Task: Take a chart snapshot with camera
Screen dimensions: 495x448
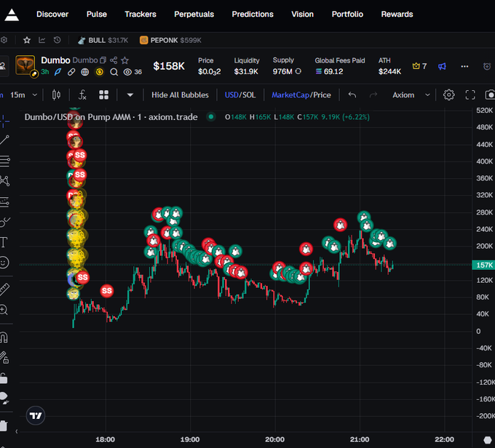Action: [x=490, y=95]
